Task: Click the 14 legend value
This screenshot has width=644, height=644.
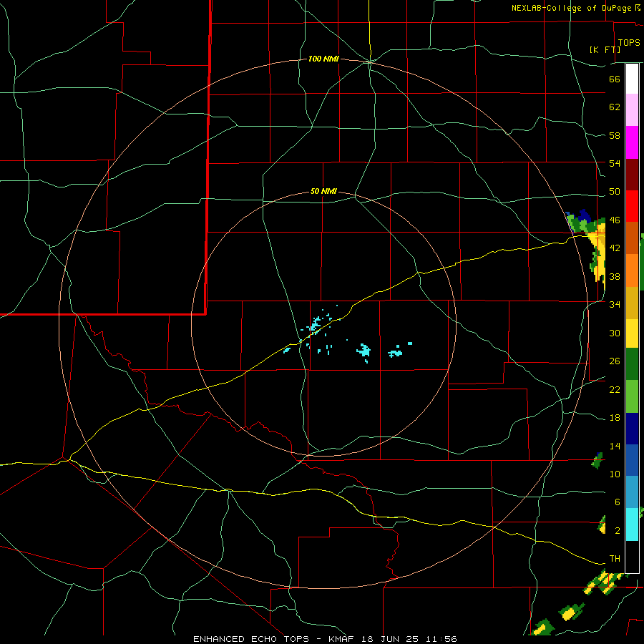Action: click(x=615, y=446)
